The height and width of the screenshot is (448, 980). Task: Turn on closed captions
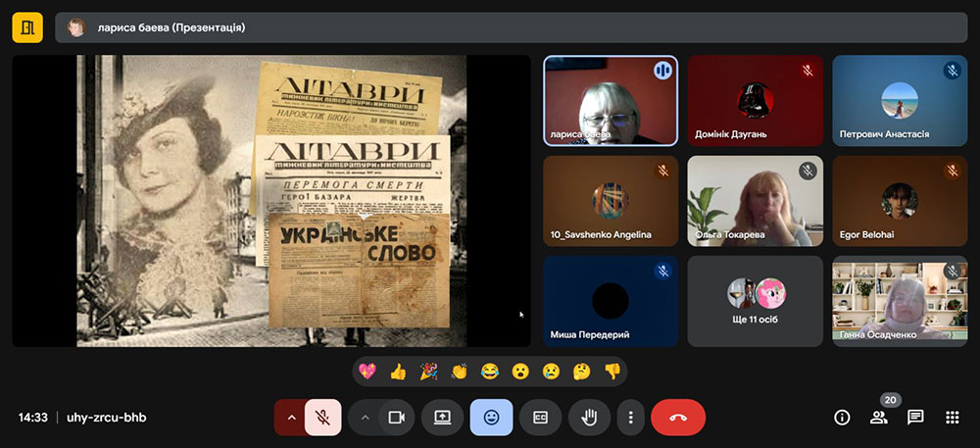(540, 418)
